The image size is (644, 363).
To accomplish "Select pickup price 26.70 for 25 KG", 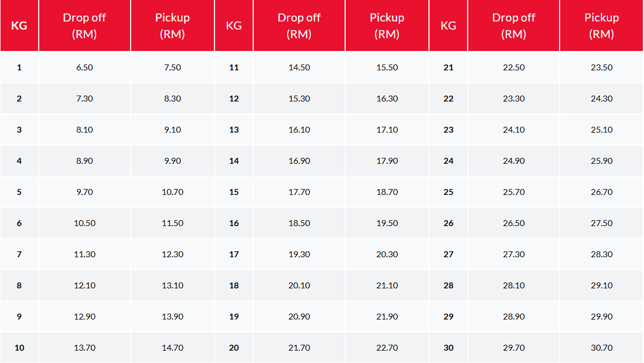I will point(602,192).
